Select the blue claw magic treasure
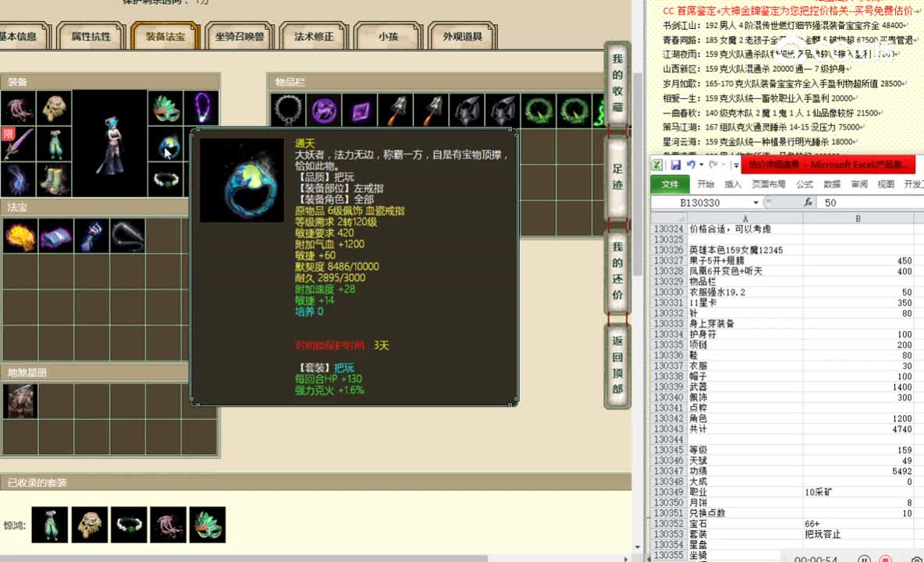The width and height of the screenshot is (924, 562). [91, 236]
